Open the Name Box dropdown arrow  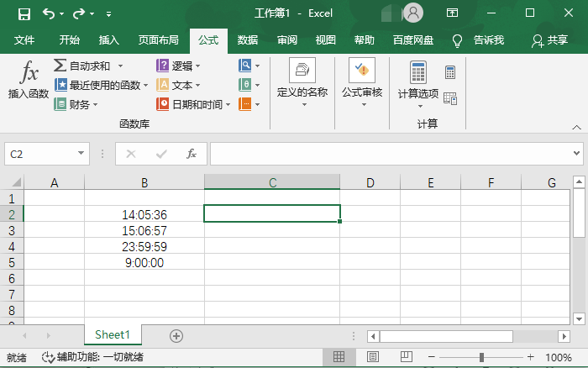tap(81, 154)
